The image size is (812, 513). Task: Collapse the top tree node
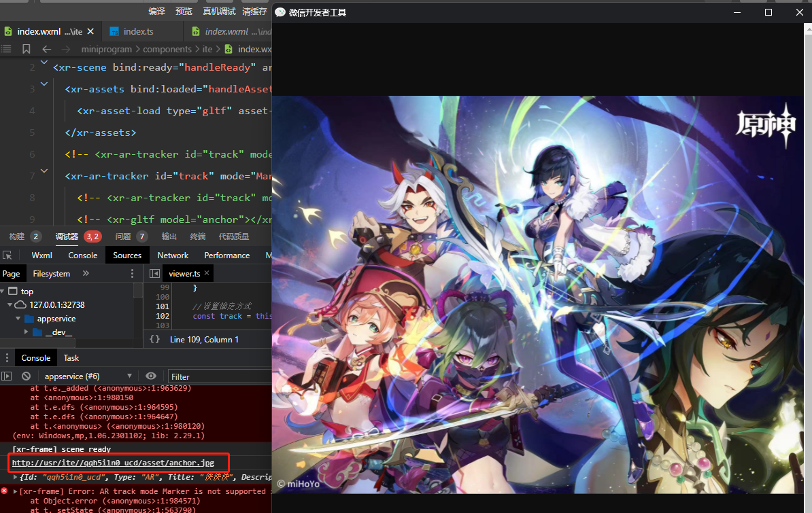tap(3, 291)
